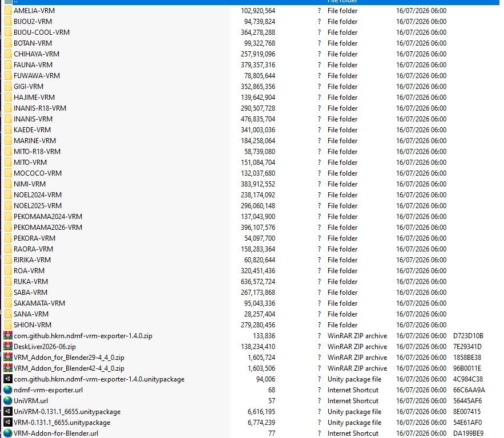The height and width of the screenshot is (438, 504).
Task: Select the NOEL2024-VRM folder name
Action: pos(38,195)
